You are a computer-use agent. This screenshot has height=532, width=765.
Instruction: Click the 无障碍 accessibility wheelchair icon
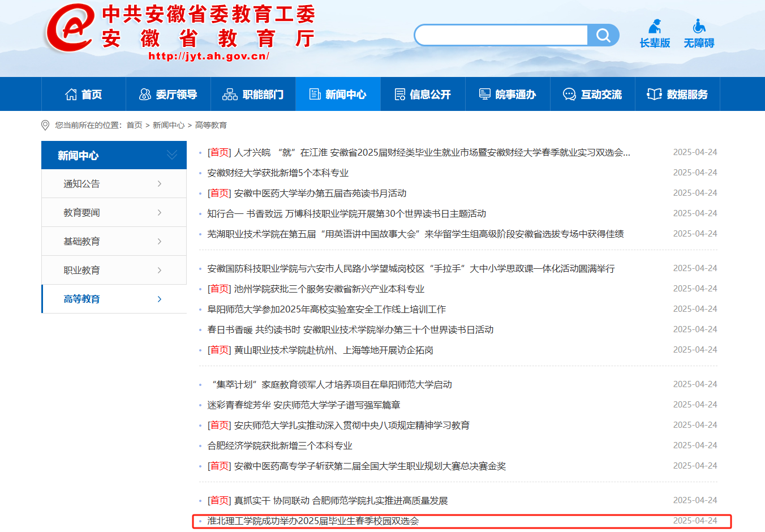[x=699, y=26]
